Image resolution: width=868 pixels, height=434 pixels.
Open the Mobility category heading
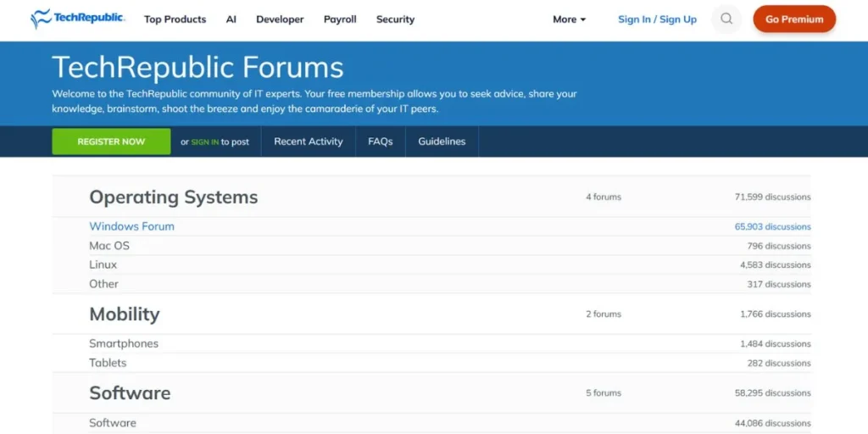[125, 314]
